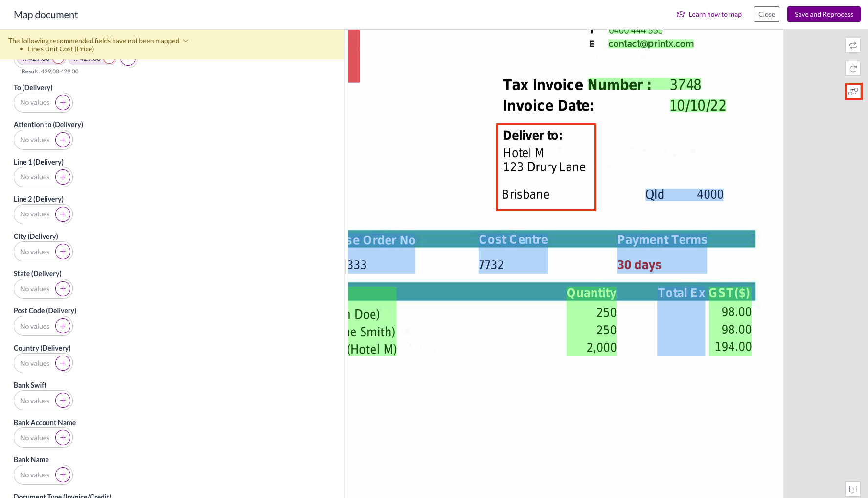Click the graduation cap icon
This screenshot has height=498, width=868.
point(681,14)
